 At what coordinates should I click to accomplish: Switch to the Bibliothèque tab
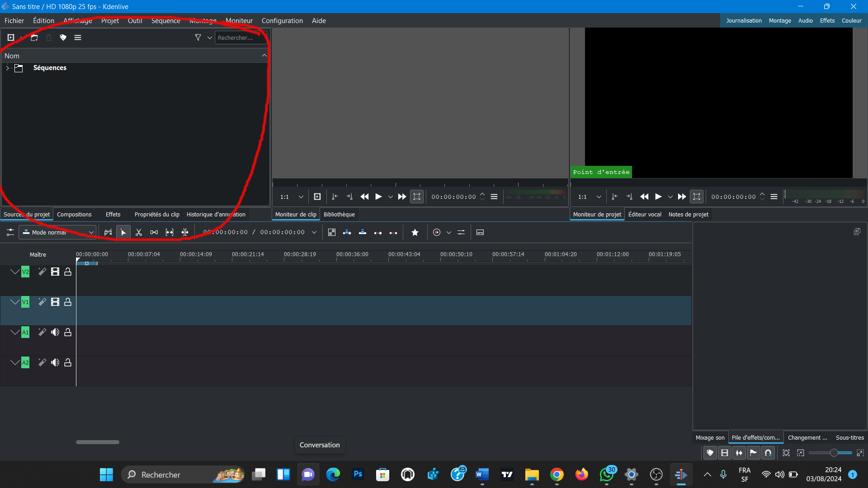tap(339, 214)
